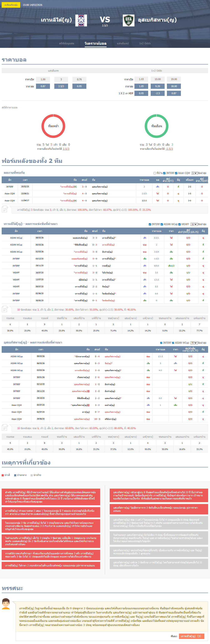Enable the ที่บ้าน home-only checkbox
The height and width of the screenshot is (644, 210).
tap(155, 173)
